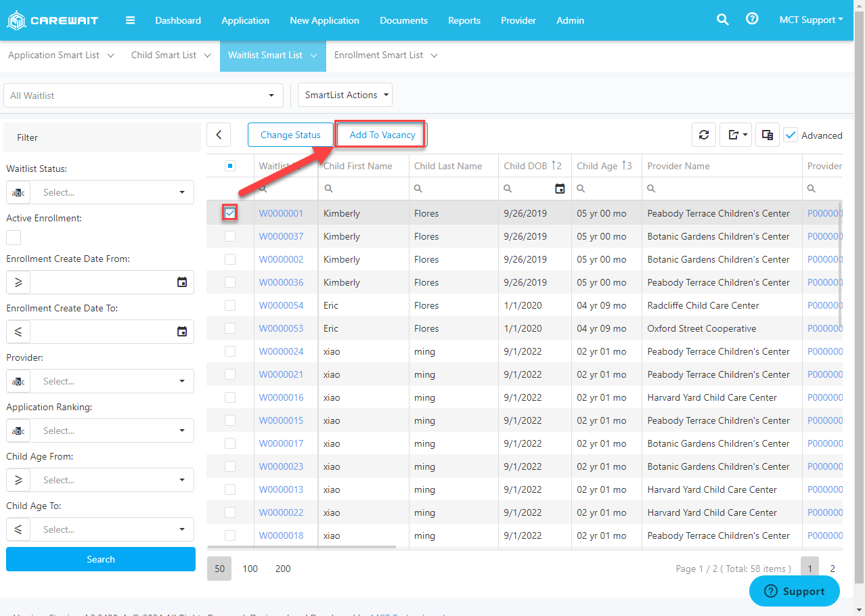
Task: Set page size to 100
Action: 250,569
